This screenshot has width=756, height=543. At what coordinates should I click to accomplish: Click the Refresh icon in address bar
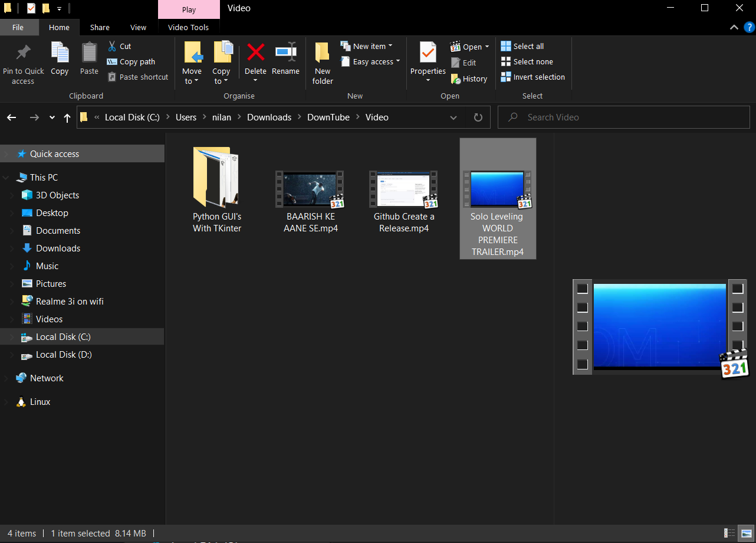[x=478, y=117]
